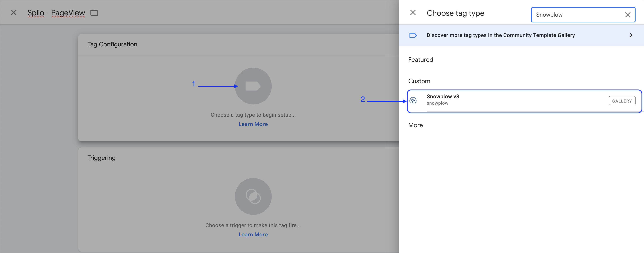Viewport: 644px width, 253px height.
Task: Click the folder icon beside tag name
Action: point(94,13)
